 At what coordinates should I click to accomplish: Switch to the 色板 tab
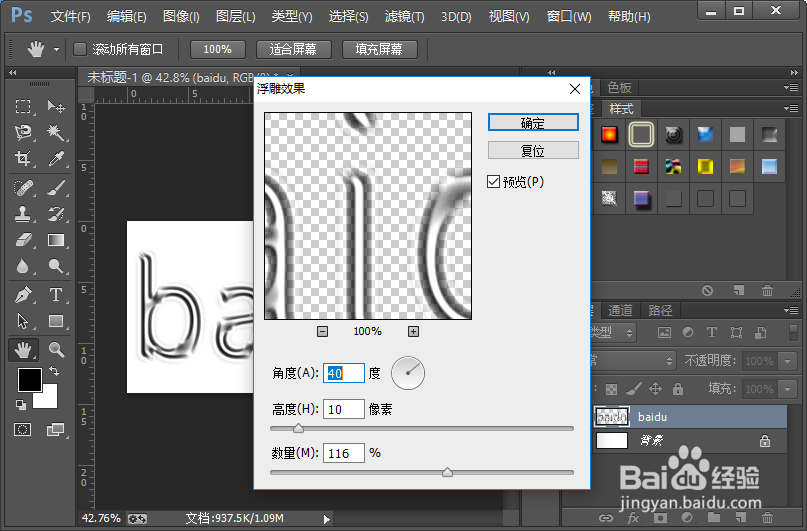[619, 87]
